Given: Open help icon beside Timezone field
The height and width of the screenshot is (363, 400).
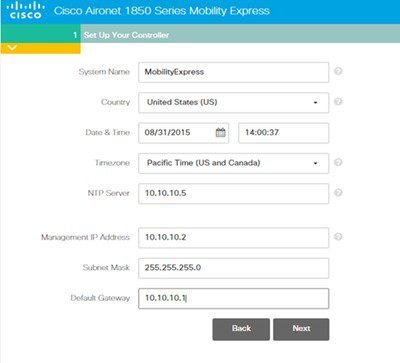Looking at the screenshot, I should (x=338, y=162).
